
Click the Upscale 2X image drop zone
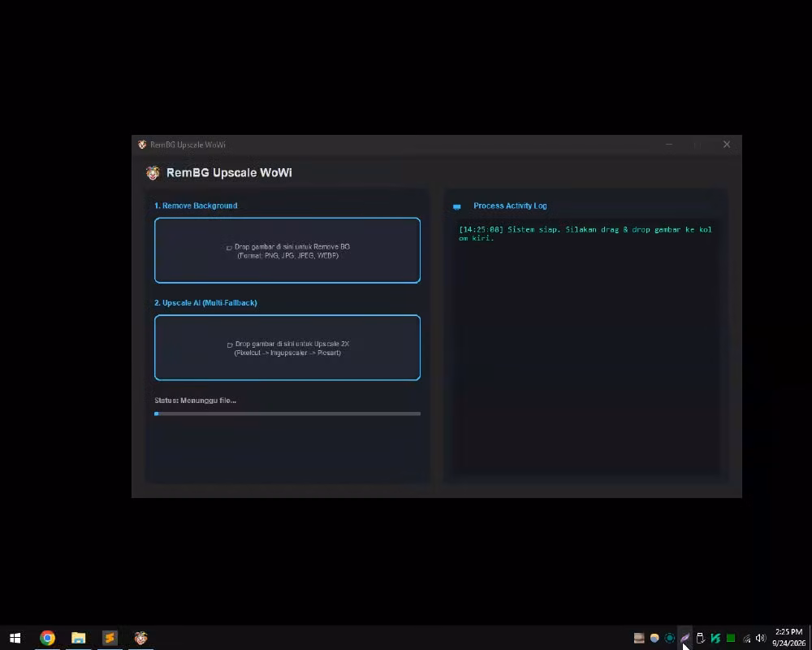[287, 347]
